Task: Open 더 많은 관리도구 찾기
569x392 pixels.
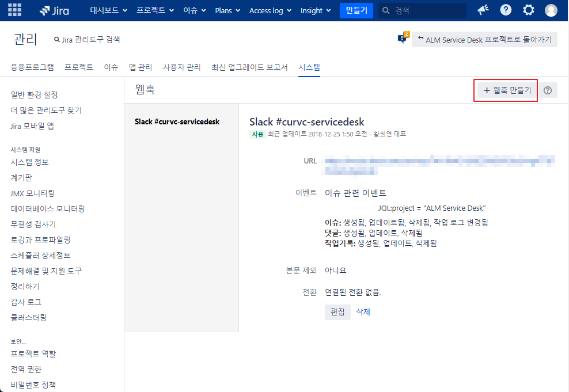Action: (46, 111)
